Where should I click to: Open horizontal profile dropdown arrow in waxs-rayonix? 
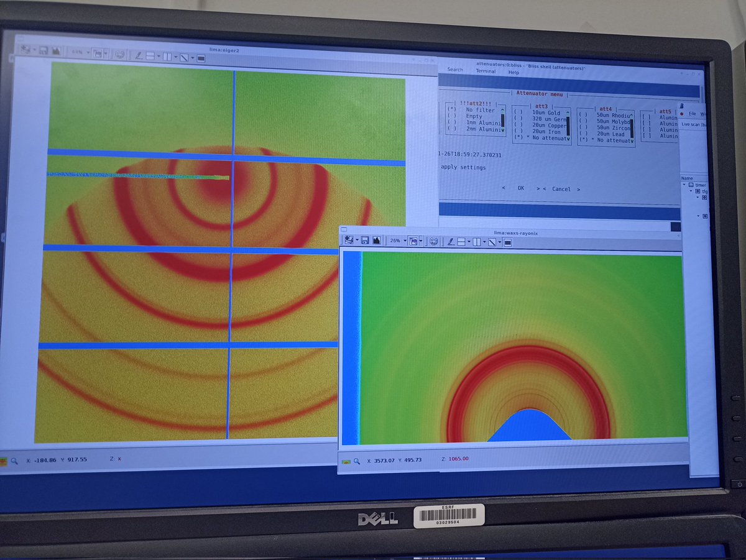point(469,241)
